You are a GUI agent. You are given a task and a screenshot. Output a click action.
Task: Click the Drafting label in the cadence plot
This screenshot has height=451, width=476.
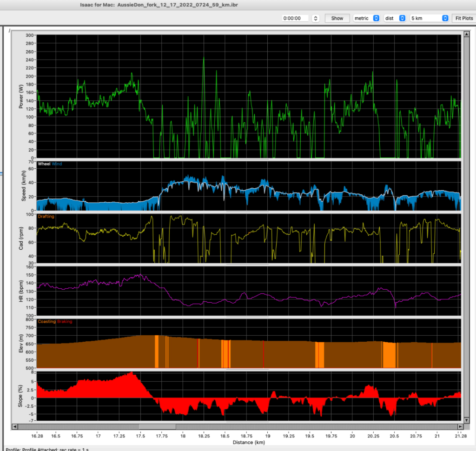pos(46,216)
